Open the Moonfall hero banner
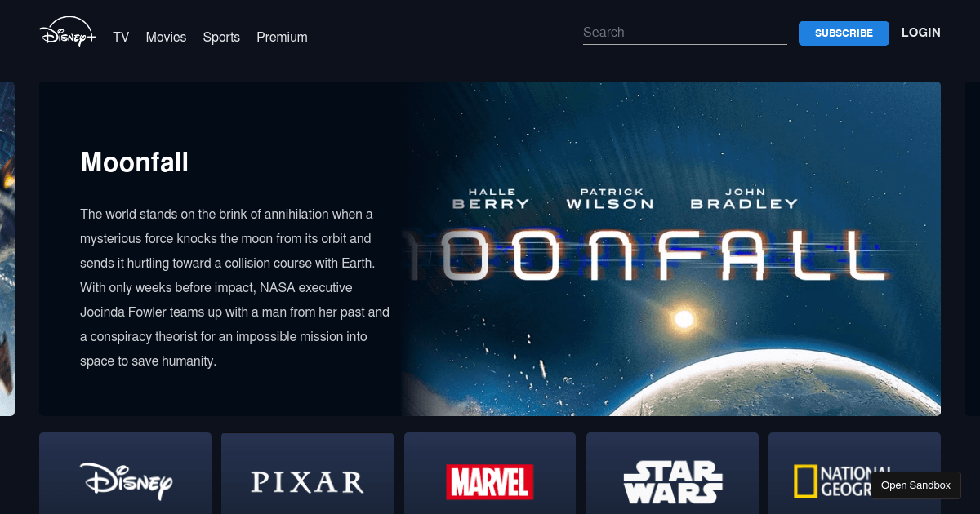Image resolution: width=980 pixels, height=514 pixels. point(490,249)
